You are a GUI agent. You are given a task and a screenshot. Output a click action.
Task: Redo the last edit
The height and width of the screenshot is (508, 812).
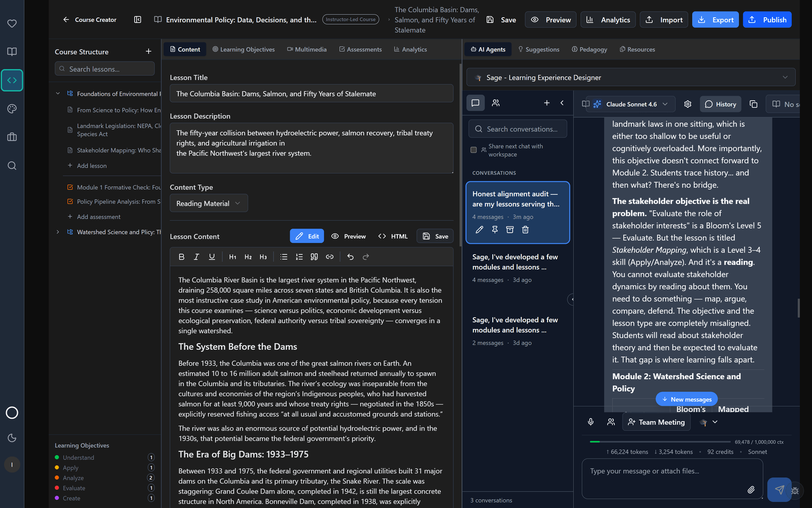[365, 257]
